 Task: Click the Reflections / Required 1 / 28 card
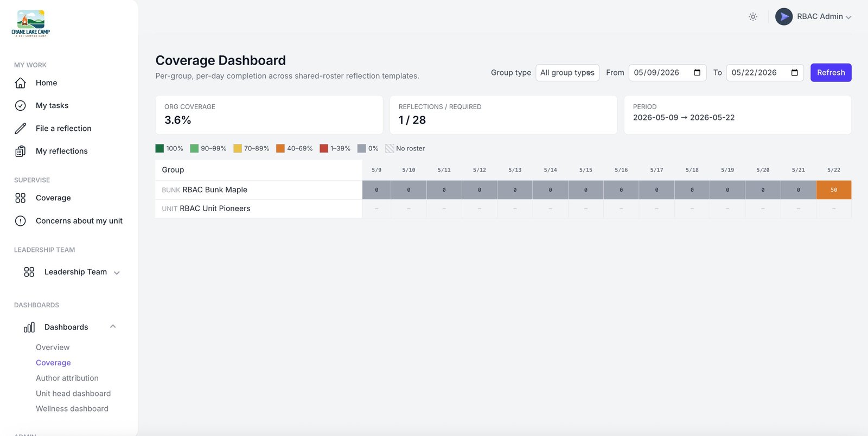pos(503,115)
